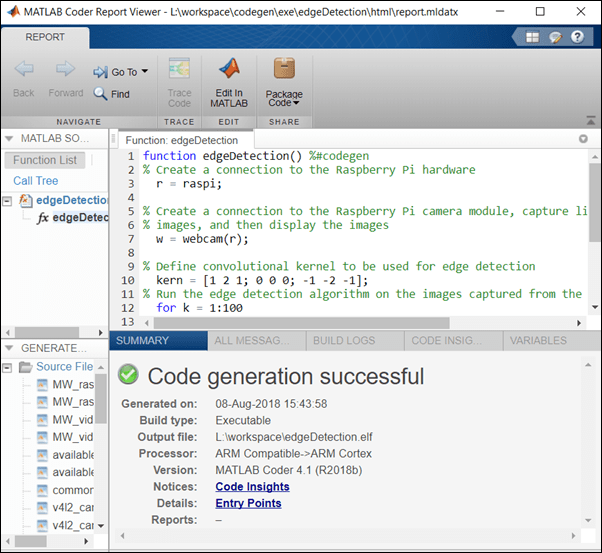Image resolution: width=602 pixels, height=553 pixels.
Task: Collapse the Source Files folder tree
Action: click(x=9, y=367)
